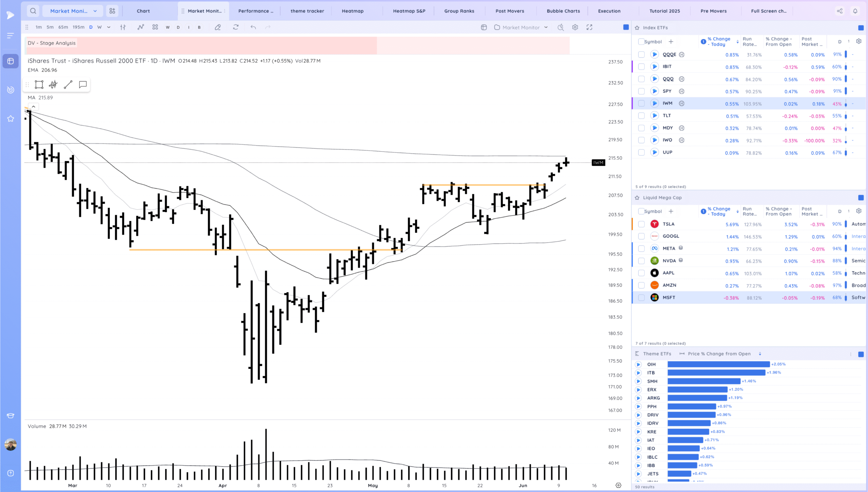Open the Group Ranks tab
Viewport: 868px width, 492px height.
459,11
